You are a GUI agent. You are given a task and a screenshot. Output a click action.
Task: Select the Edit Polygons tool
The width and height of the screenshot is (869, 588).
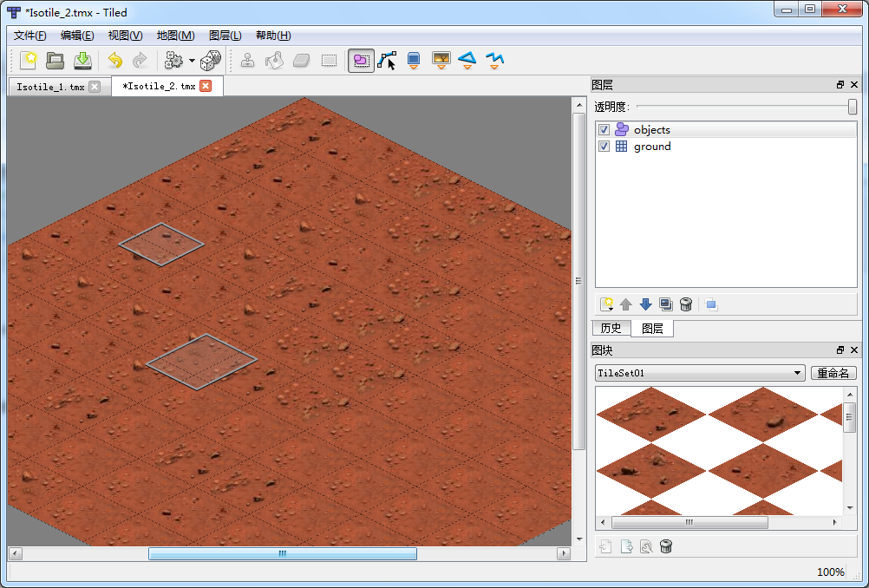[x=387, y=60]
